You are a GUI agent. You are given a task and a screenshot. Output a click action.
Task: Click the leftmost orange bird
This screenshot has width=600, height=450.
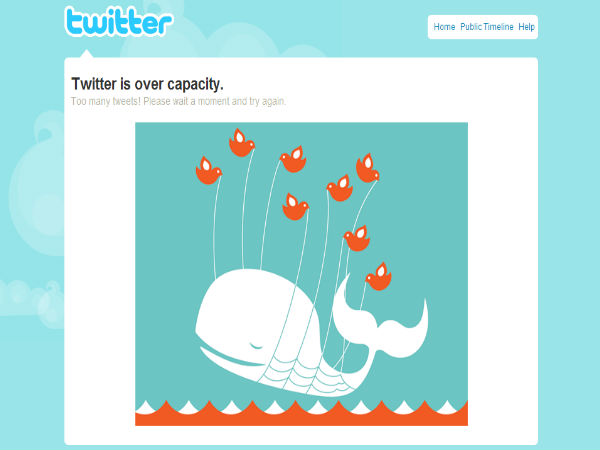[x=208, y=171]
